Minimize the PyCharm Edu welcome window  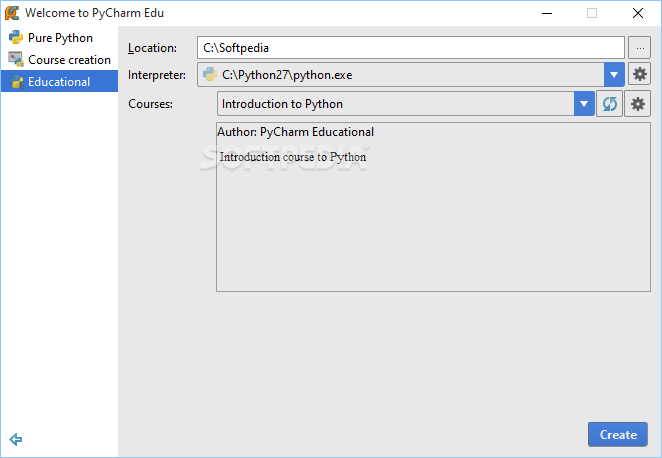[x=547, y=13]
